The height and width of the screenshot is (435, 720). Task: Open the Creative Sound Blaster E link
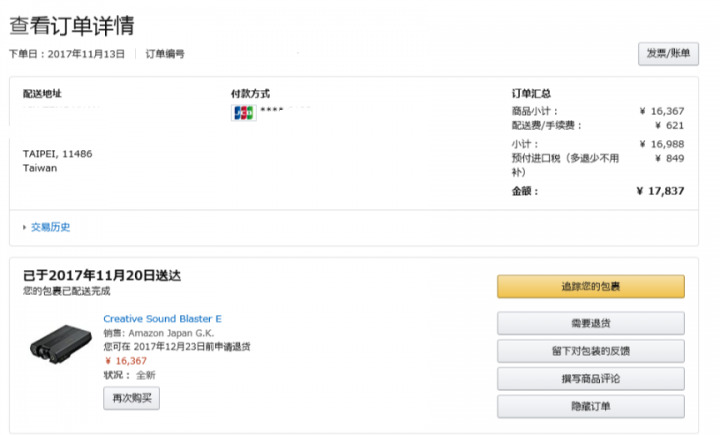162,319
